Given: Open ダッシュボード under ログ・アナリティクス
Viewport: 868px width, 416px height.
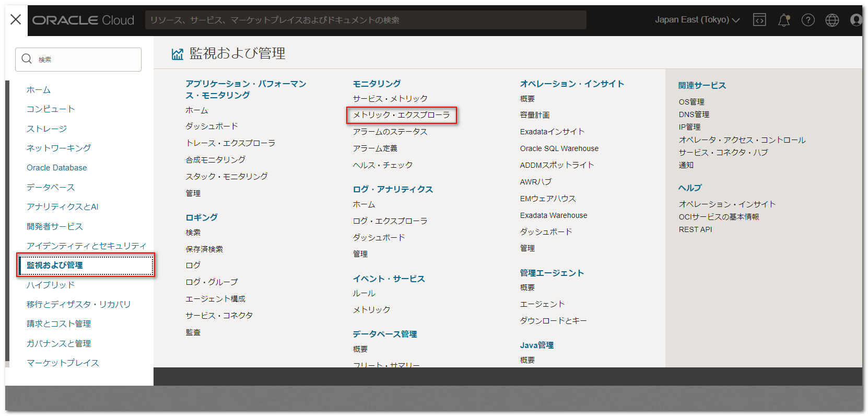Looking at the screenshot, I should tap(379, 237).
